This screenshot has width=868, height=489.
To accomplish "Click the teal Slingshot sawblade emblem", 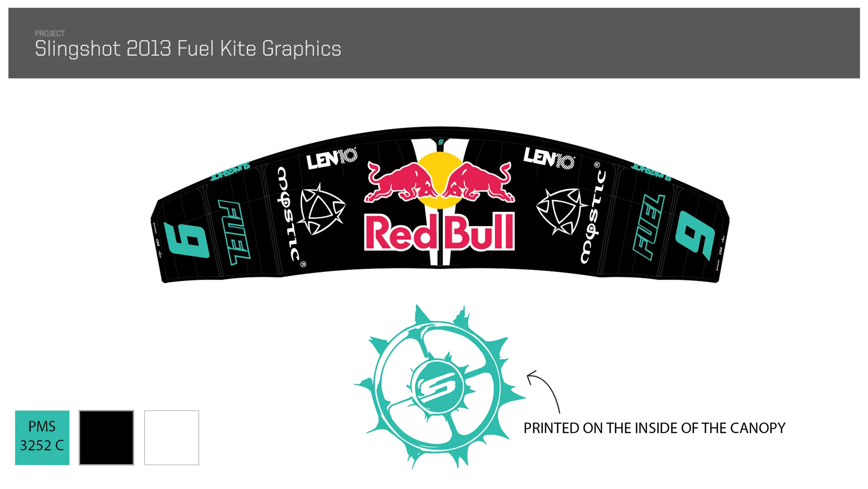I will (x=439, y=387).
